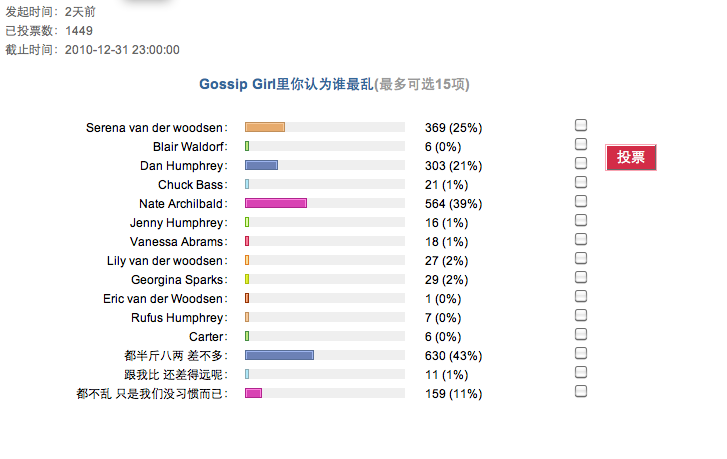Click the orange Serena result bar
The width and height of the screenshot is (727, 459).
pyautogui.click(x=265, y=127)
